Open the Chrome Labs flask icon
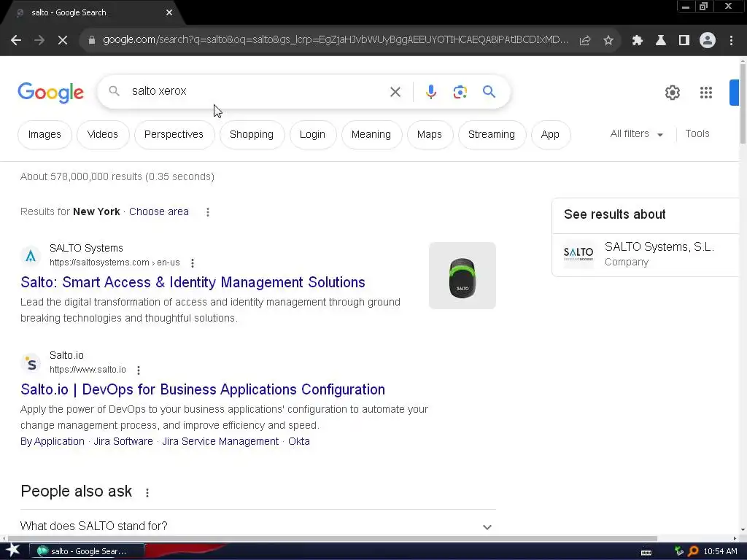Viewport: 747px width, 560px height. point(661,41)
